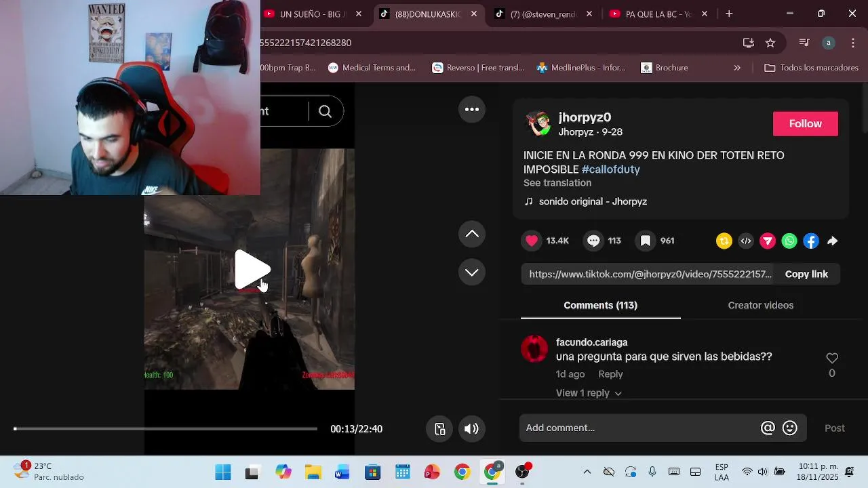Open the comments speech-bubble icon
This screenshot has height=488, width=868.
593,241
